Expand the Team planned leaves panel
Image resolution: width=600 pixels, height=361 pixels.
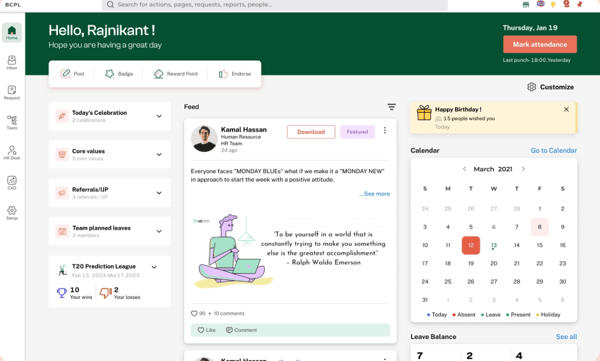(159, 231)
